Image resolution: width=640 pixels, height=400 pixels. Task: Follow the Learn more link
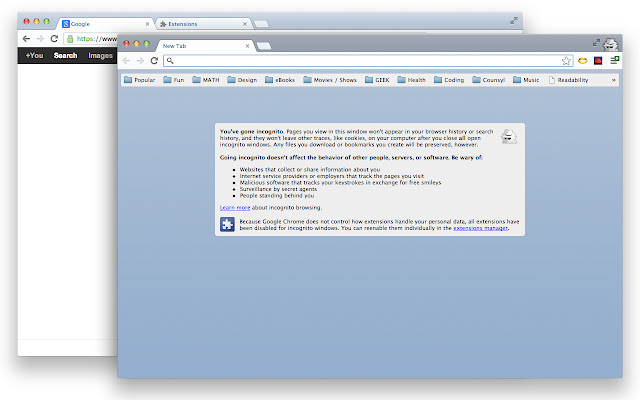[x=235, y=207]
